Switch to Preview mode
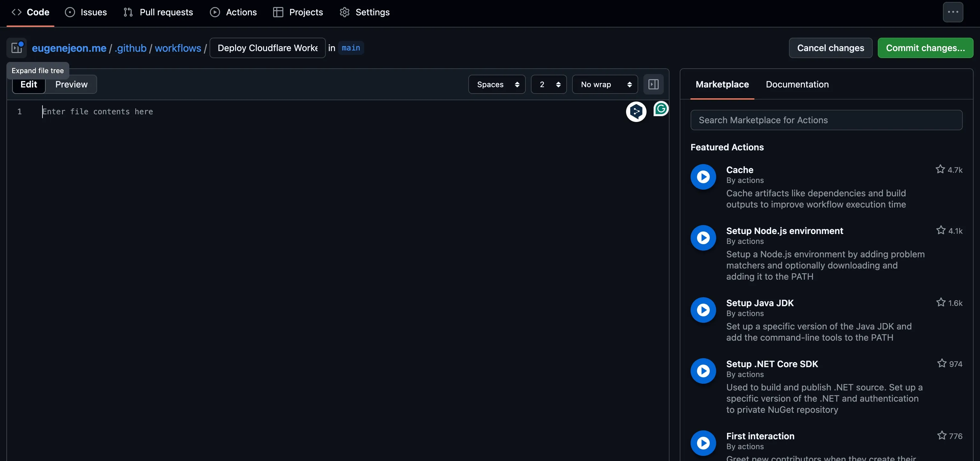The image size is (980, 461). pyautogui.click(x=71, y=84)
